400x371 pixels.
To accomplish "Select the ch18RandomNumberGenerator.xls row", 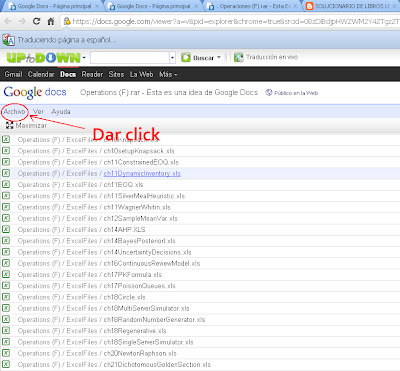I will click(200, 319).
